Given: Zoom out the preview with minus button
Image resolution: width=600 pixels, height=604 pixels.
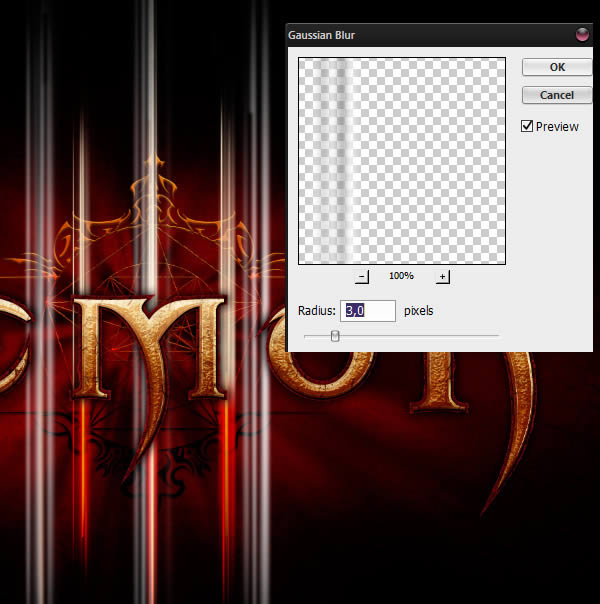Looking at the screenshot, I should [363, 277].
